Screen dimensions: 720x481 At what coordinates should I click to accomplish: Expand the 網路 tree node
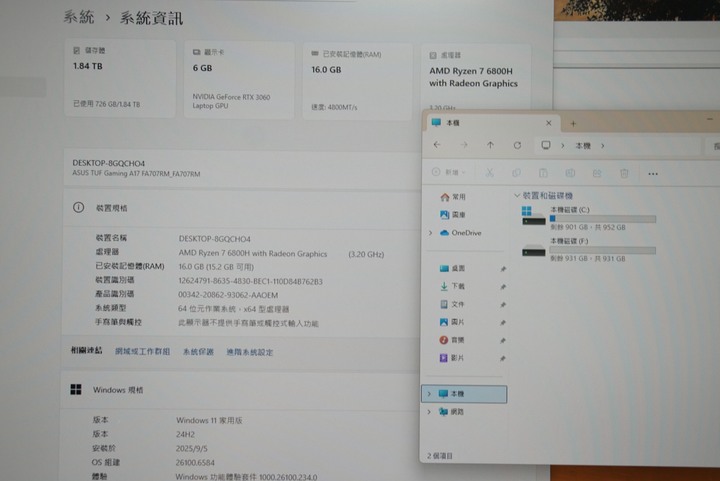click(429, 412)
